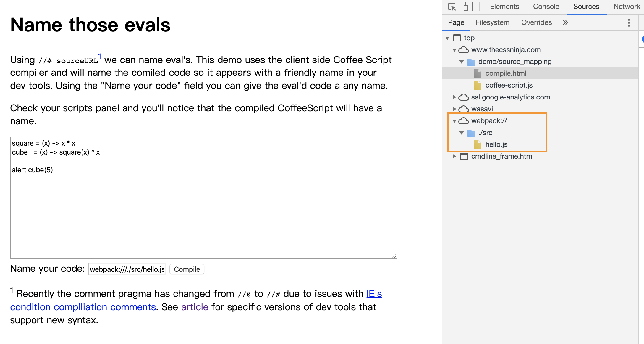
Task: Select the webpack:// tree label
Action: (489, 121)
